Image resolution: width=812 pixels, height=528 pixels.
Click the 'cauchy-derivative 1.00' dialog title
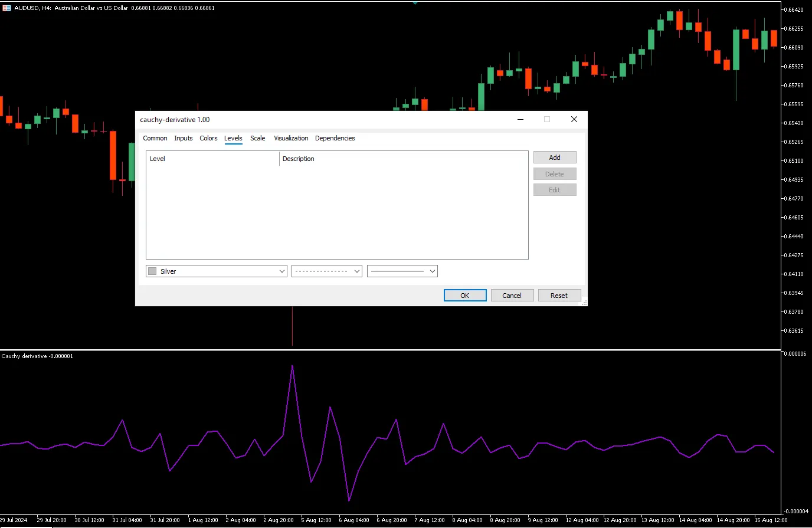pyautogui.click(x=175, y=120)
